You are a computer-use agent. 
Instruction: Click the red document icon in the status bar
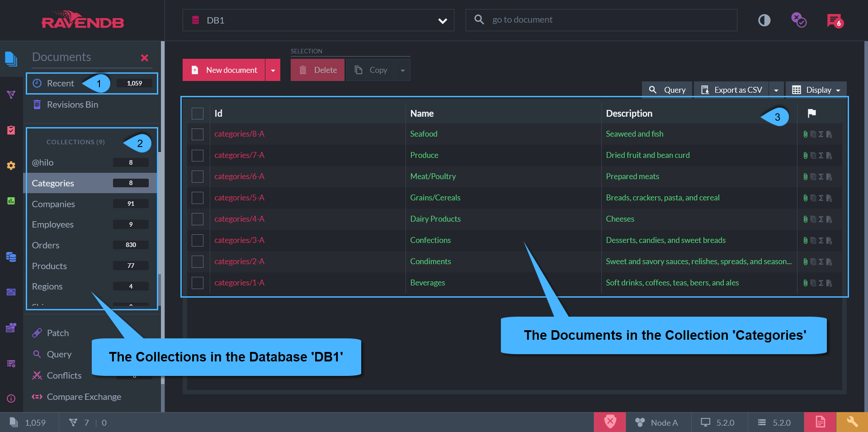(820, 422)
